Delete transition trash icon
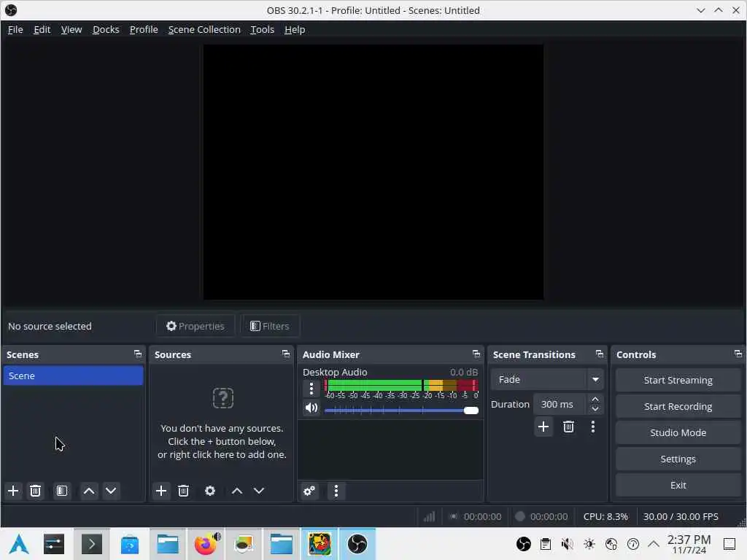The image size is (747, 560). tap(568, 427)
